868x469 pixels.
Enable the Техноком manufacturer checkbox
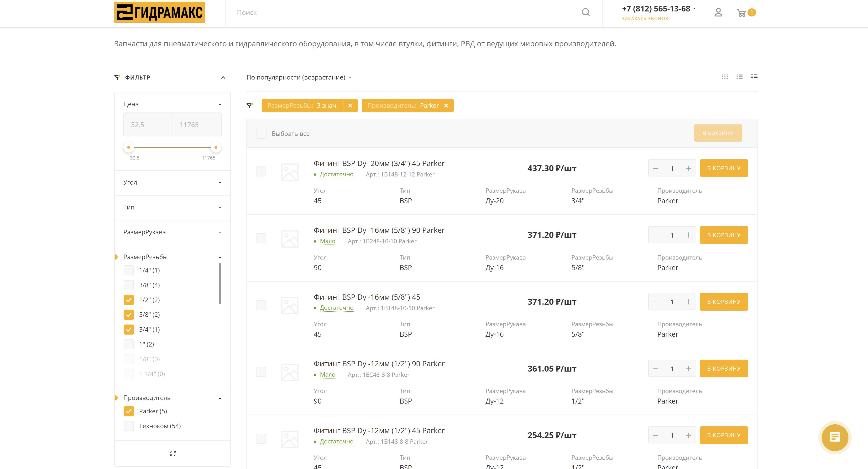[x=129, y=426]
